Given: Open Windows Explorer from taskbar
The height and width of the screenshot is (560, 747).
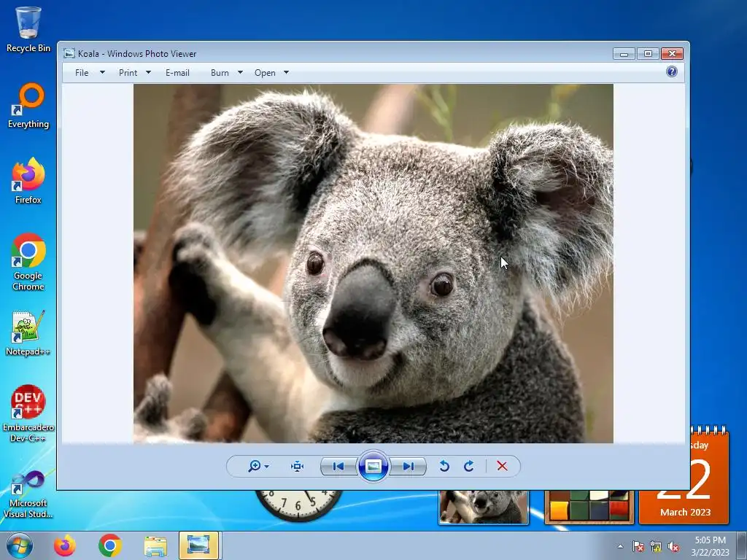Looking at the screenshot, I should point(155,545).
